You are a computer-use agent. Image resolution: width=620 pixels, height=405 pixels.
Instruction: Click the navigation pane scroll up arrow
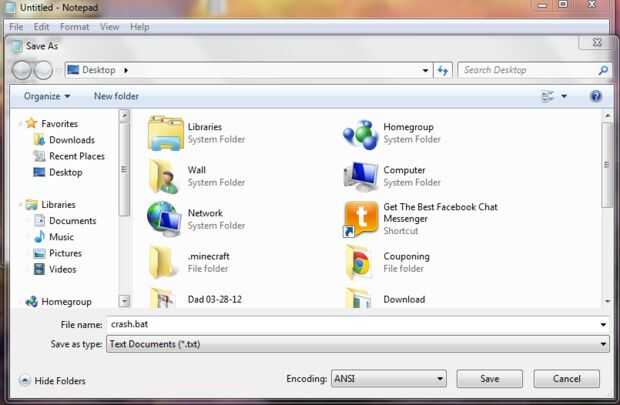point(124,115)
